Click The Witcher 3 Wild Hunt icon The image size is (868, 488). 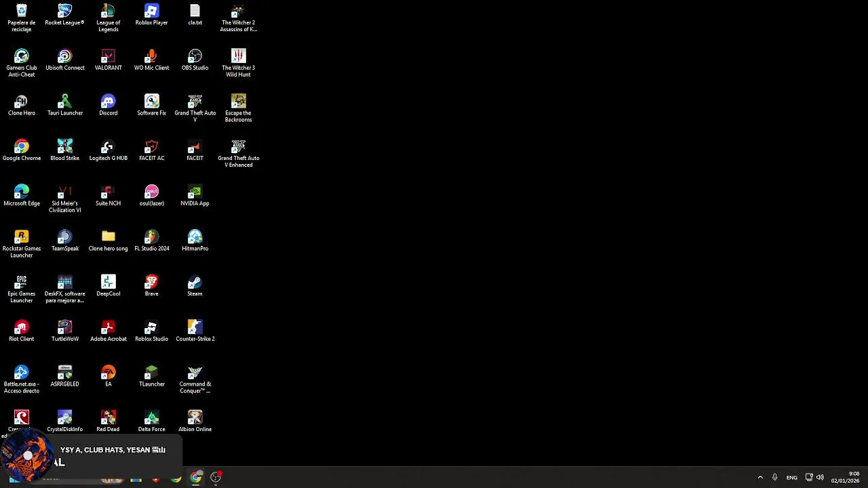239,64
